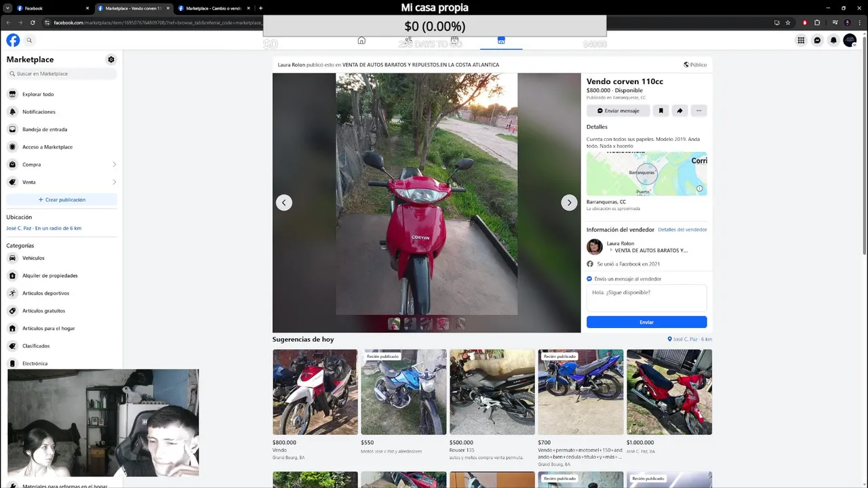Share the listing with arrow icon
The height and width of the screenshot is (488, 868).
(679, 110)
